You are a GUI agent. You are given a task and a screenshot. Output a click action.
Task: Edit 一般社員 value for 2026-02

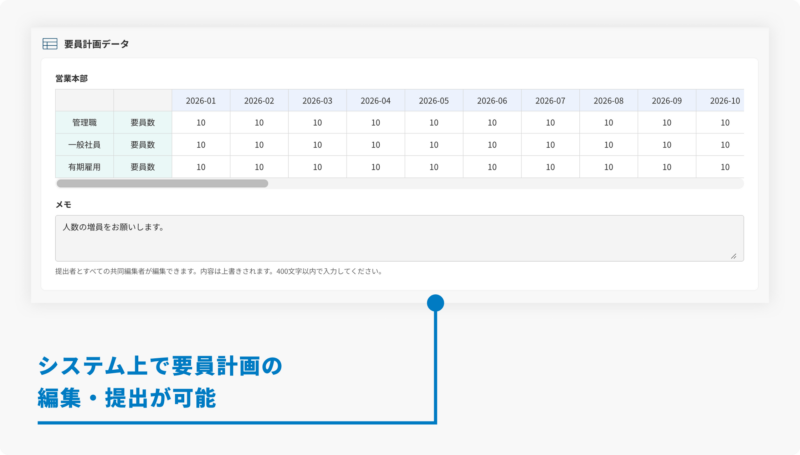pyautogui.click(x=259, y=145)
